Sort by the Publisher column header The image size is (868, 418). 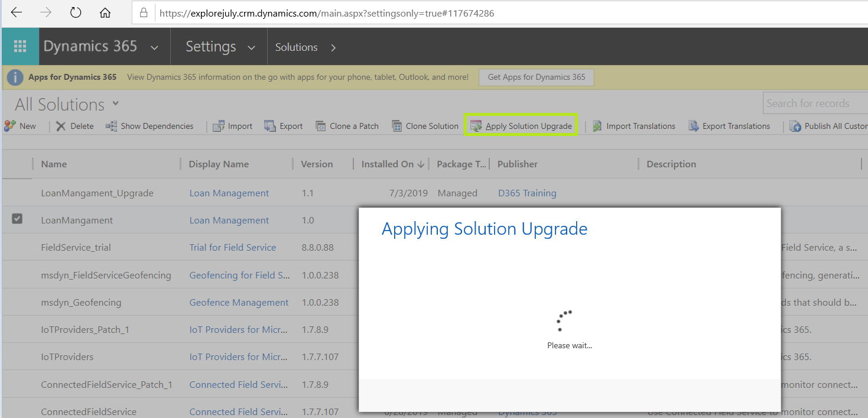(518, 164)
